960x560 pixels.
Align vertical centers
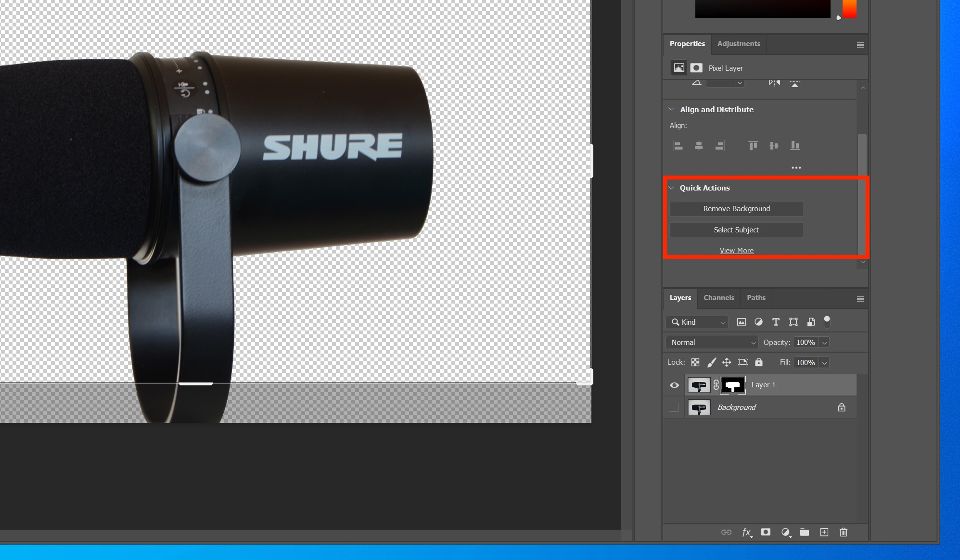(x=774, y=145)
